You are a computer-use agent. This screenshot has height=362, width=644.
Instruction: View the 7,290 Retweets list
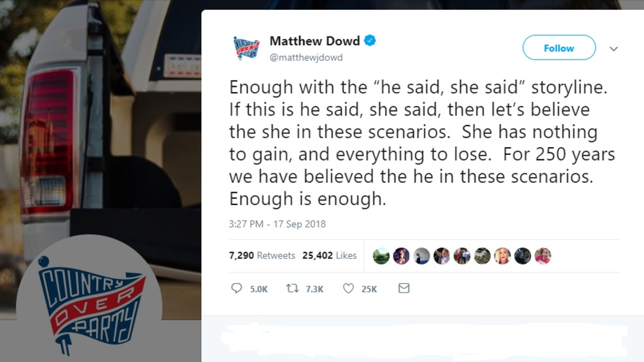pos(262,255)
